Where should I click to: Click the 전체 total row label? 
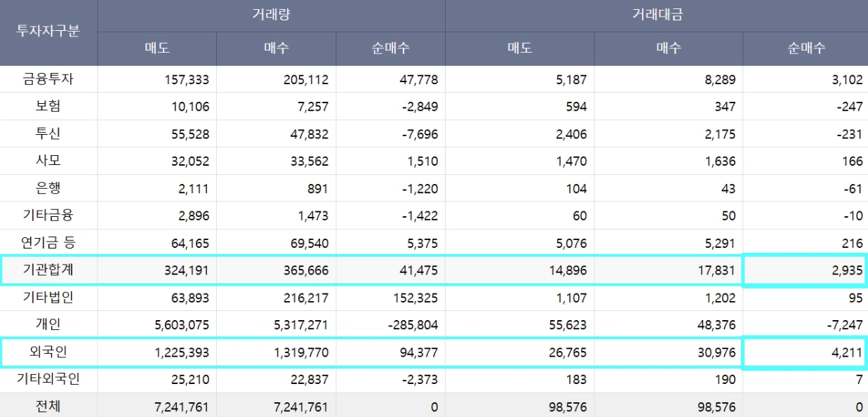[48, 406]
